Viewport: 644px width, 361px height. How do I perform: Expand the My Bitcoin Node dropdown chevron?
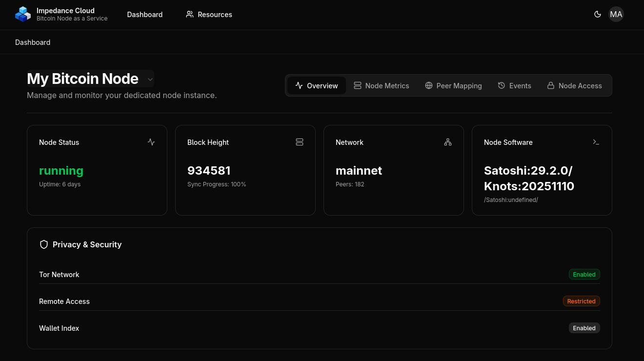(150, 79)
